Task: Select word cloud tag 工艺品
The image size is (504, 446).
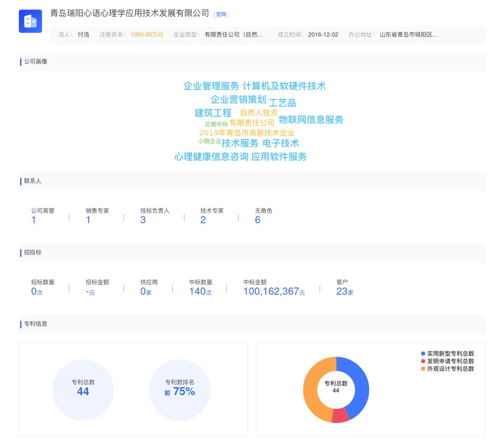Action: coord(282,103)
